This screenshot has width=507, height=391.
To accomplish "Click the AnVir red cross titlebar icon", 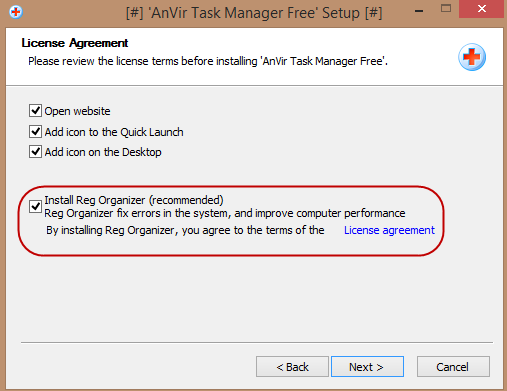I will (16, 13).
